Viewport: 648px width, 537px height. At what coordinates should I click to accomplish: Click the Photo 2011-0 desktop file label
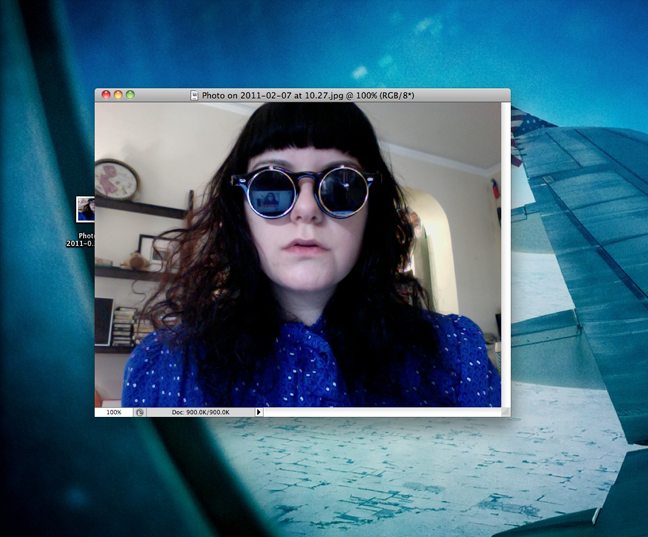click(81, 239)
